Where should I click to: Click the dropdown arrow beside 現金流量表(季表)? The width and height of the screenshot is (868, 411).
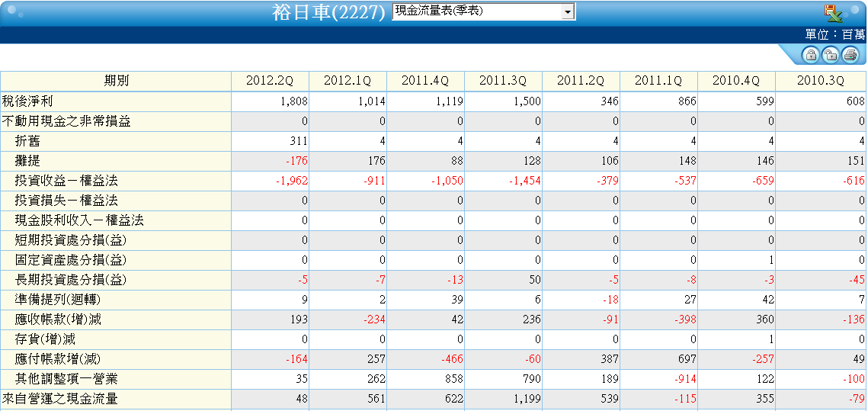click(x=568, y=11)
